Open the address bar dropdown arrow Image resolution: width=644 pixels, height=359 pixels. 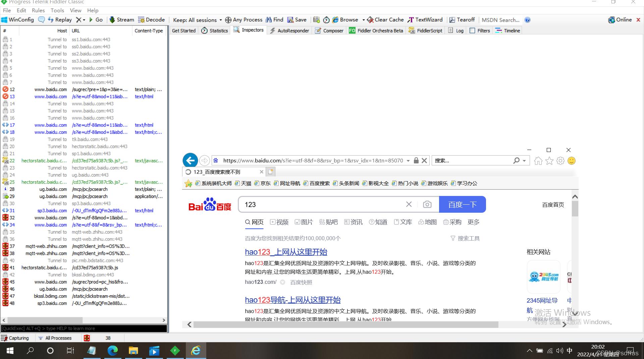[x=408, y=161]
